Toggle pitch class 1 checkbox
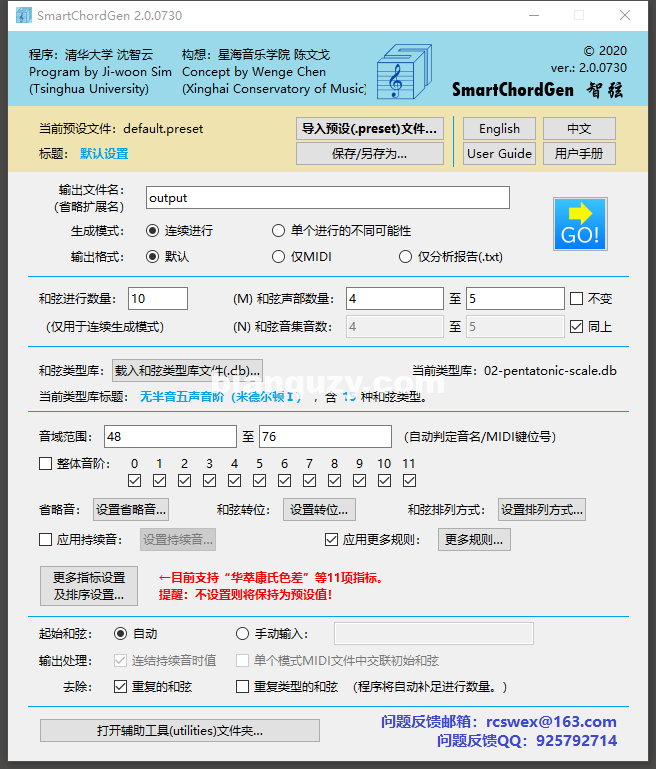Screen dimensions: 656x769 click(x=159, y=481)
